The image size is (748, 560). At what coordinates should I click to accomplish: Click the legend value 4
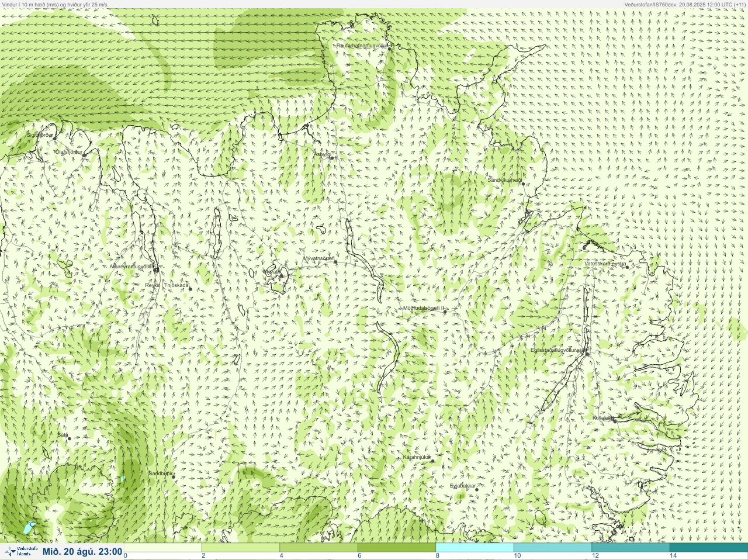click(281, 555)
